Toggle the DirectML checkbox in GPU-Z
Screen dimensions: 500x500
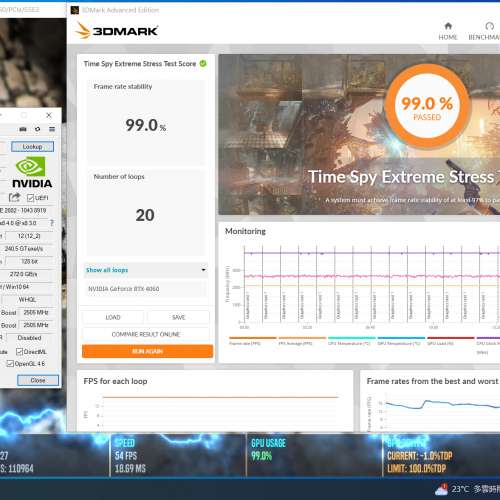coord(19,352)
